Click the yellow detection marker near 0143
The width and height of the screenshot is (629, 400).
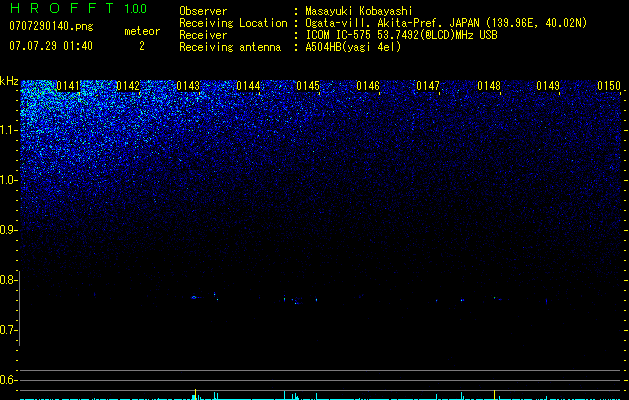click(195, 394)
